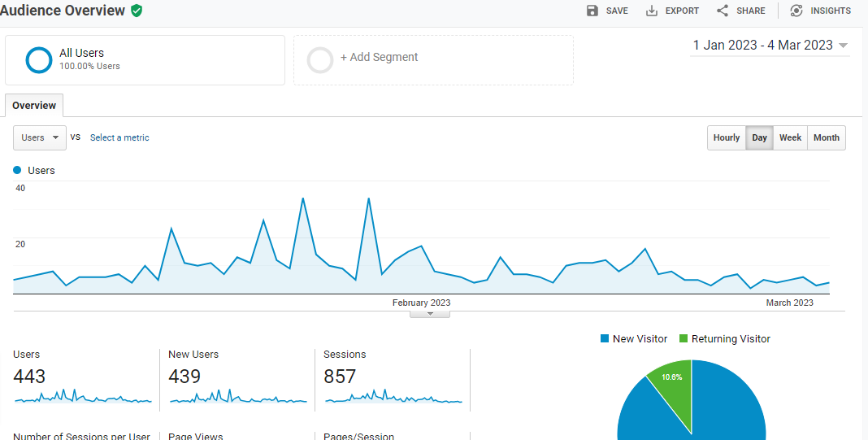868x440 pixels.
Task: Click the EXPORT button label
Action: coord(682,11)
